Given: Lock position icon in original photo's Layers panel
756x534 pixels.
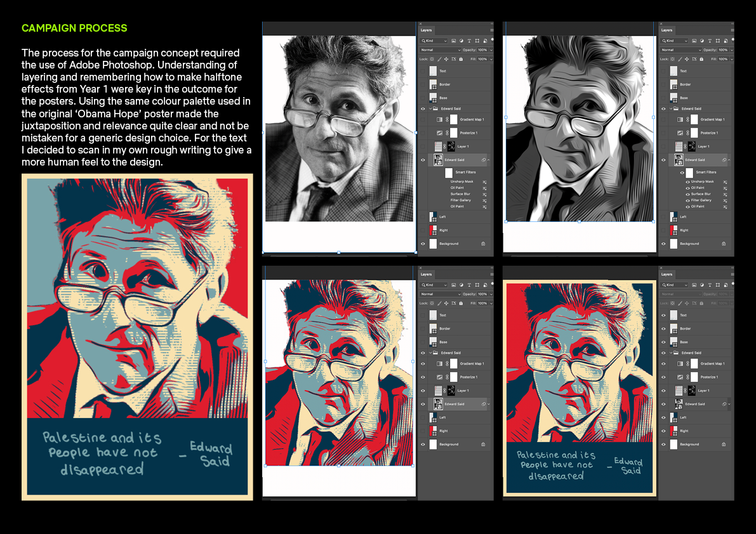Looking at the screenshot, I should point(446,59).
